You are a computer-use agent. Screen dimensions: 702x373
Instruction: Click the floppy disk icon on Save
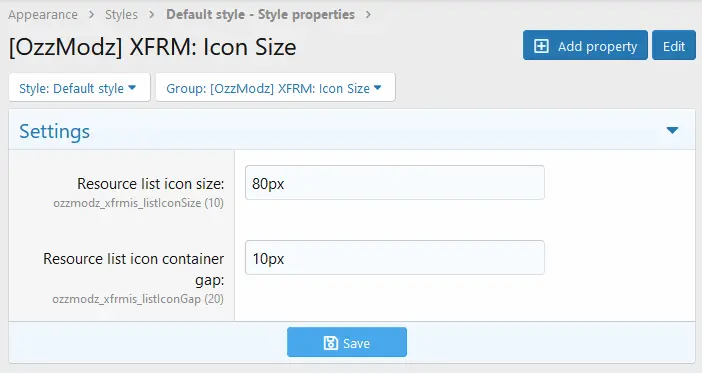click(x=330, y=343)
